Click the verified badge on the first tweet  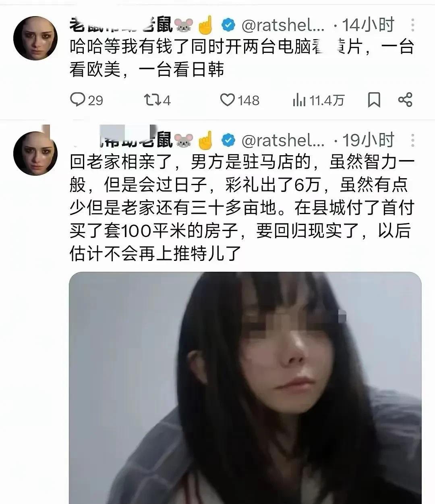pyautogui.click(x=228, y=25)
